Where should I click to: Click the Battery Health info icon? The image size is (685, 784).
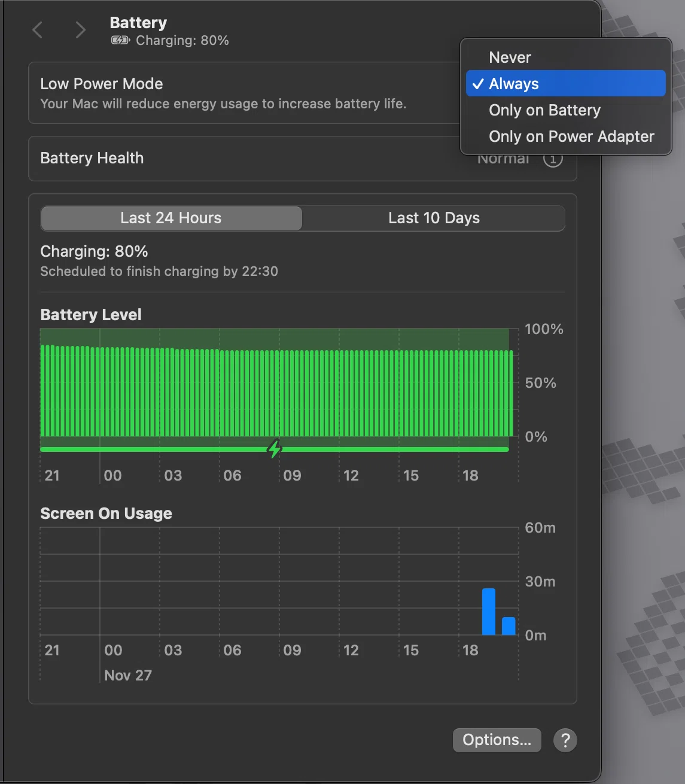tap(553, 159)
